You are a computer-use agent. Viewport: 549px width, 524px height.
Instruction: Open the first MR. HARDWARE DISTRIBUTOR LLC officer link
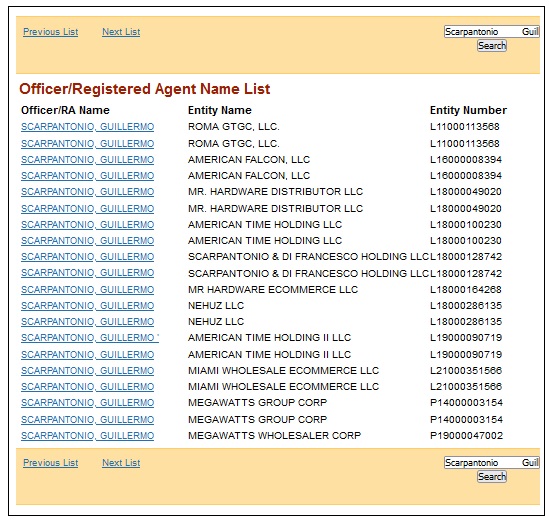coord(88,192)
